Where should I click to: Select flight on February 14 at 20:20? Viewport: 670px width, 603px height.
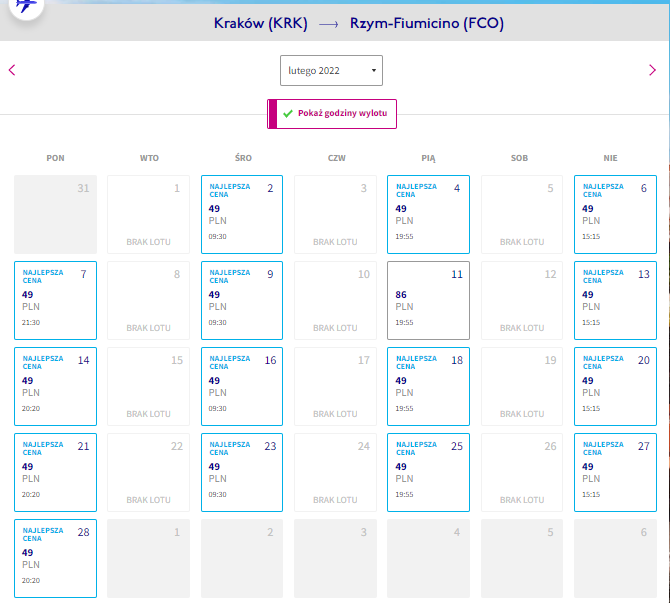tap(56, 386)
